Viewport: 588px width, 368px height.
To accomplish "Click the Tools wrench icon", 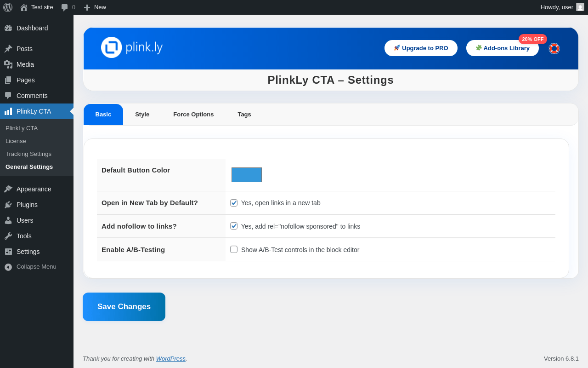I will coord(8,236).
